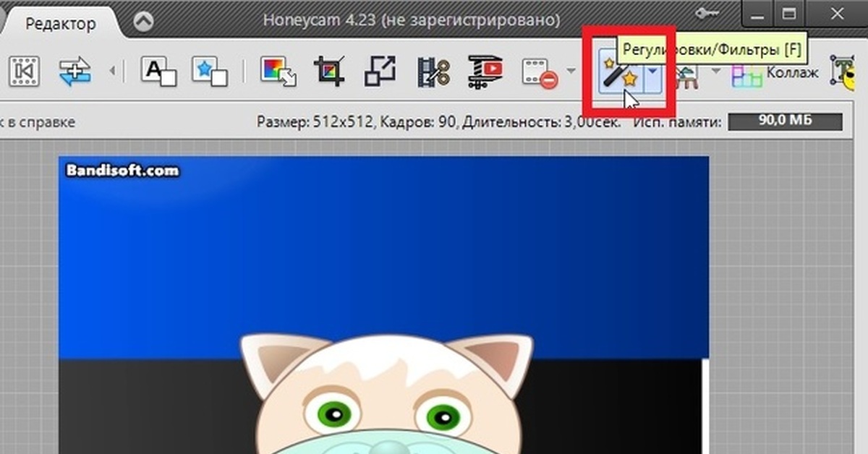Screen dimensions: 868x454
Task: Open the Редактор tab
Action: (x=61, y=24)
